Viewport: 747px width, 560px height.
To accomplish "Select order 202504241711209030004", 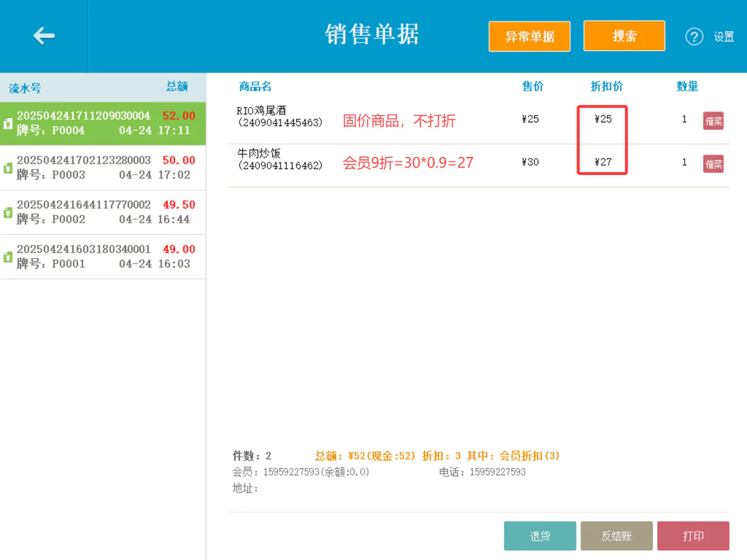I will [103, 124].
